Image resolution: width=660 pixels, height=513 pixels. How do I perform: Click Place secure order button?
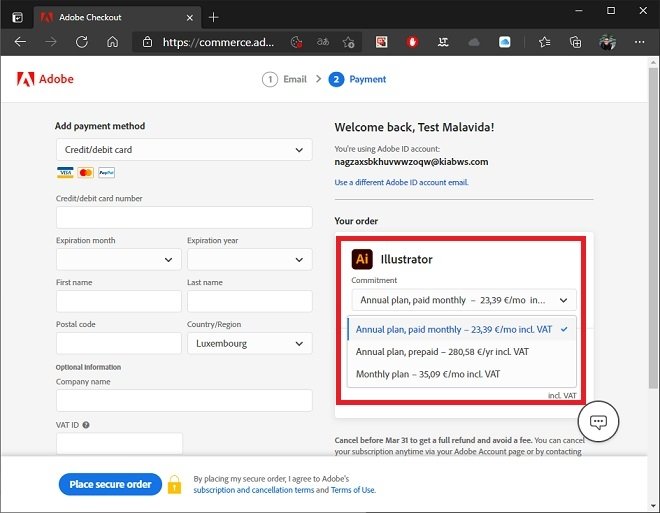110,484
